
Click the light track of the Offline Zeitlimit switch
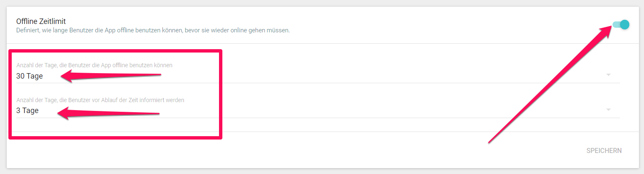615,24
